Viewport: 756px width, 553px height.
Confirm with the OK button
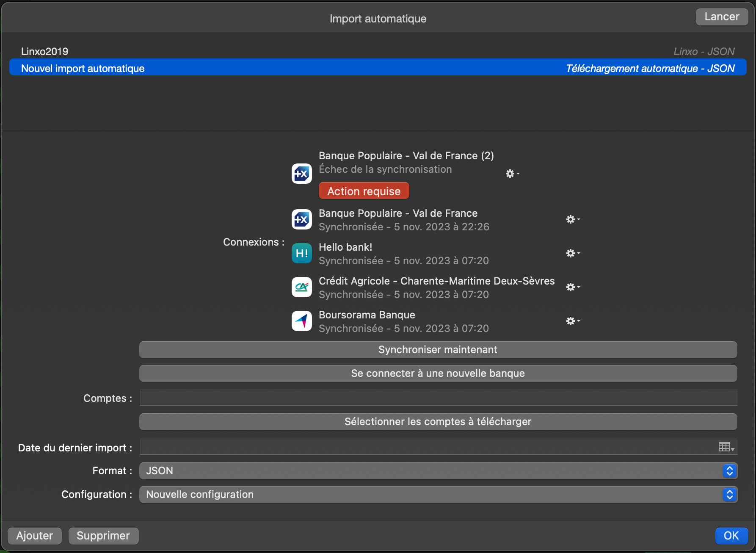tap(731, 536)
